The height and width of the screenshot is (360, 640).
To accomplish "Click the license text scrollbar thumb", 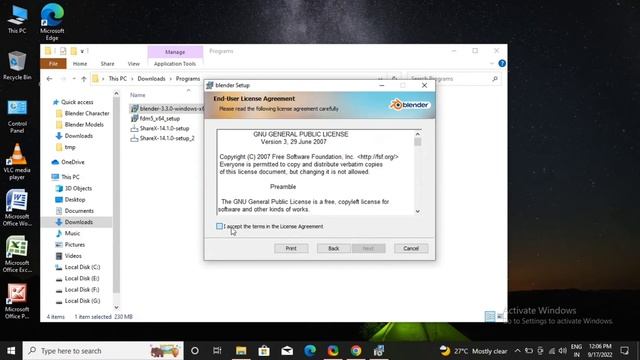I will coord(418,142).
